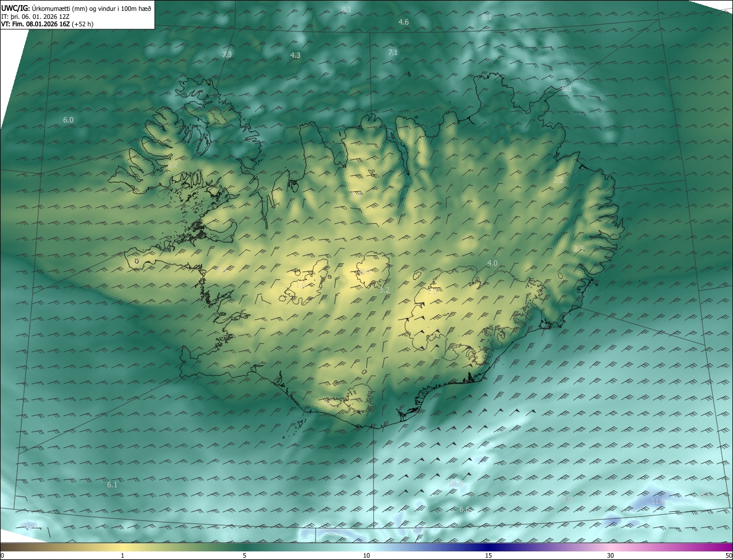Click the 7.1 value label on map
Viewport: 733px width, 560px height.
coord(393,52)
